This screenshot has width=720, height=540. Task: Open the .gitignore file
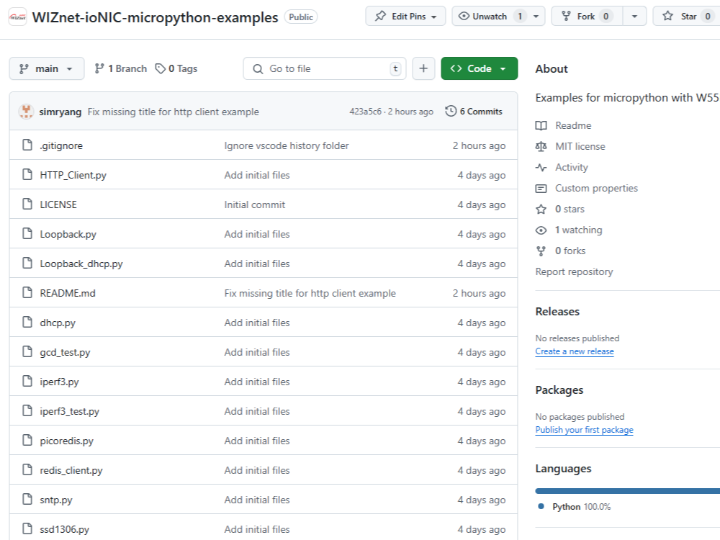click(x=61, y=146)
